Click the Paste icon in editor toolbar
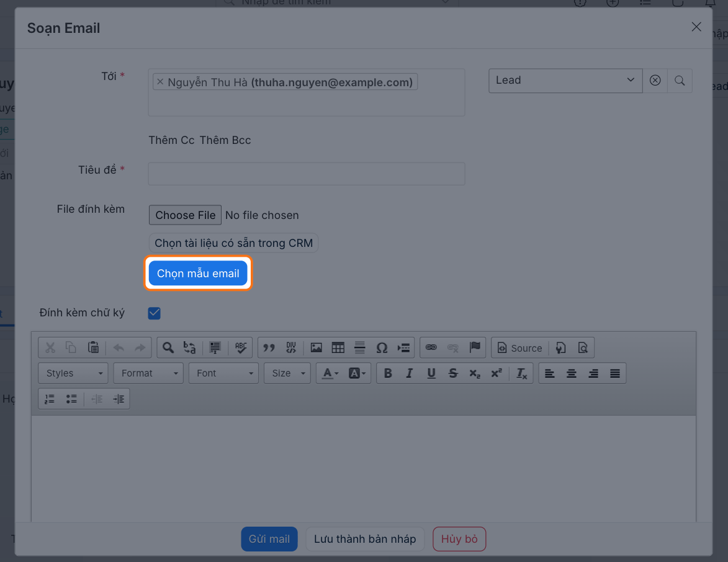 coord(93,347)
